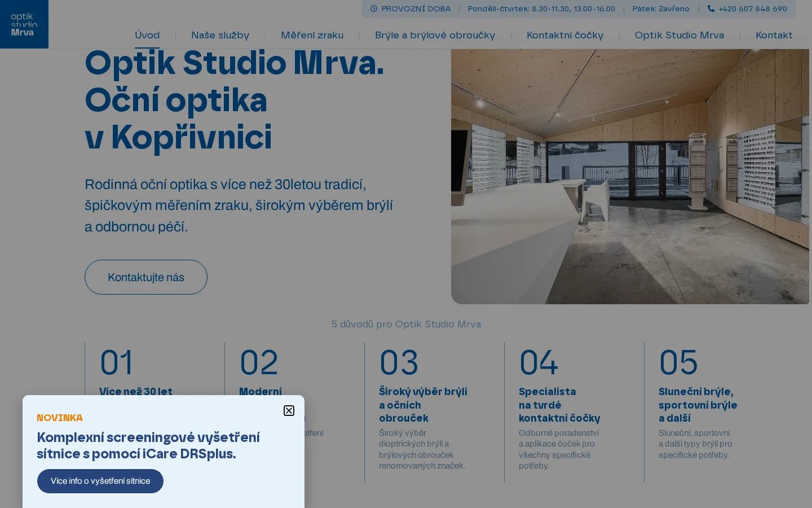Open Optik Studio Mrva menu item
Screen dimensions: 812x508
click(x=679, y=35)
